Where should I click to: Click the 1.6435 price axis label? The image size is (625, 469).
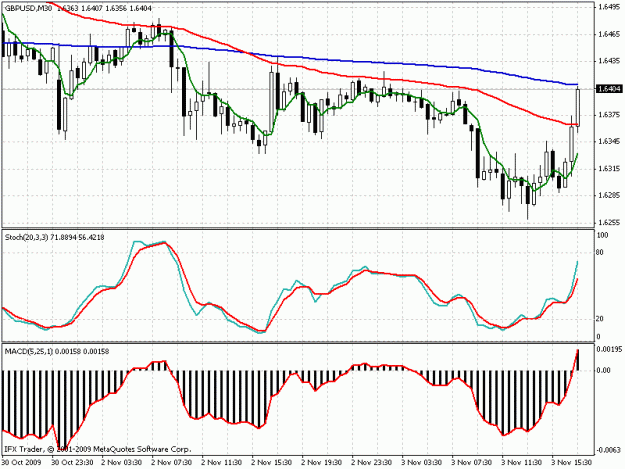[x=609, y=61]
